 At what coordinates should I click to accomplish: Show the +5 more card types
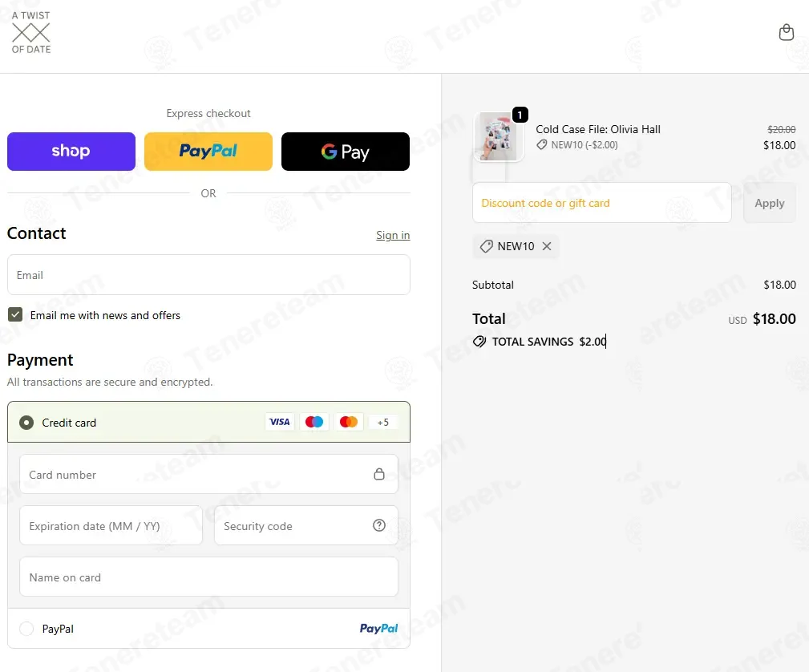(382, 422)
